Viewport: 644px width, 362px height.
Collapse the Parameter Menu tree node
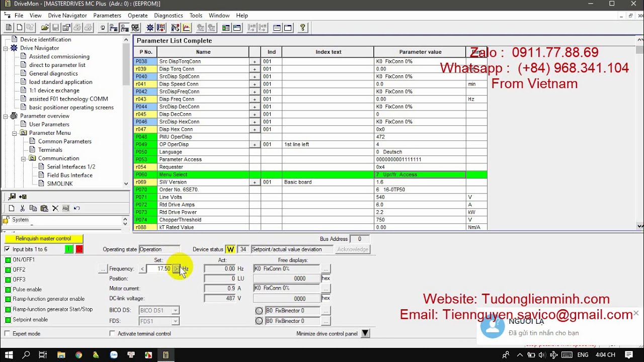[15, 133]
